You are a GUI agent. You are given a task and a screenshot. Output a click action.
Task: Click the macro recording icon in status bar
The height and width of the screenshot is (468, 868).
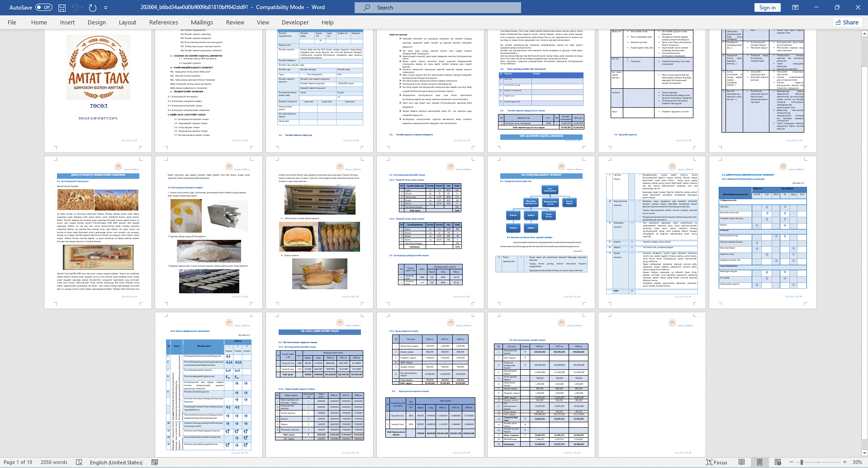click(x=155, y=462)
